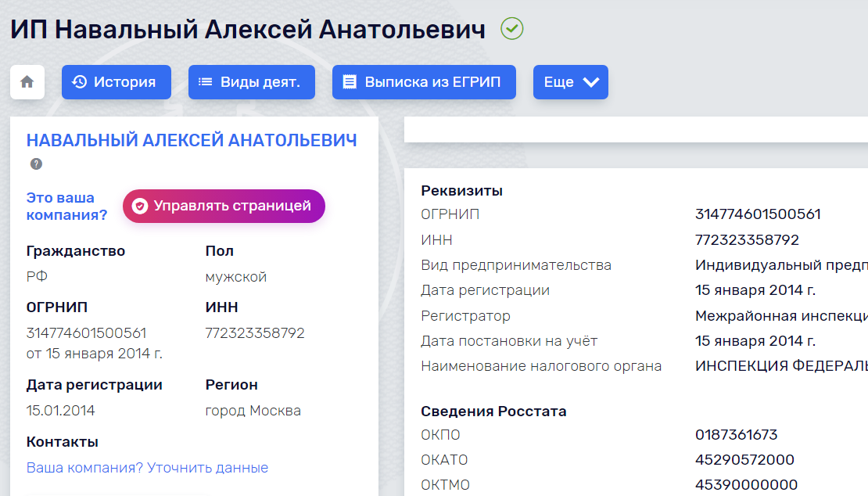Click НАВАЛЬНЫЙ АЛЕКСЕЙ АНАТОЛЬЕВИЧ card heading

(192, 140)
